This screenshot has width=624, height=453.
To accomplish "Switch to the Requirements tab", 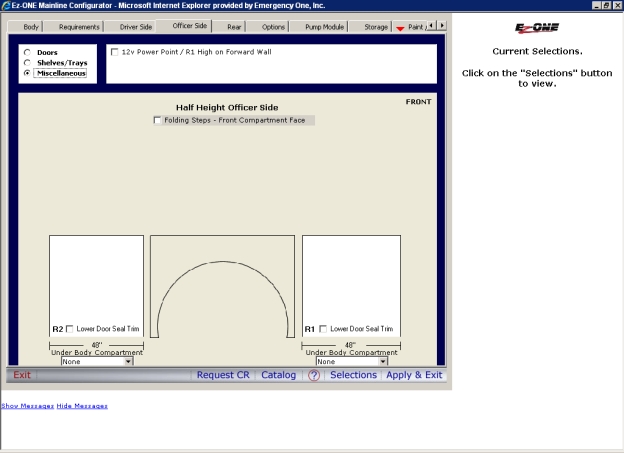I will point(79,27).
